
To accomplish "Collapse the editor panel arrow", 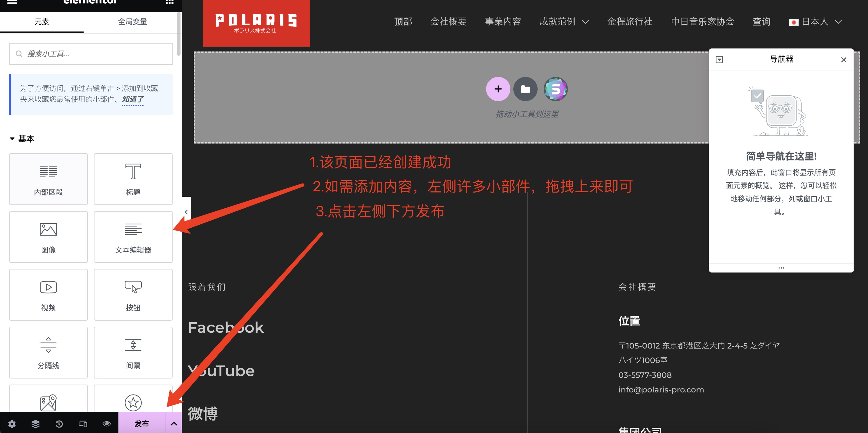I will click(186, 212).
